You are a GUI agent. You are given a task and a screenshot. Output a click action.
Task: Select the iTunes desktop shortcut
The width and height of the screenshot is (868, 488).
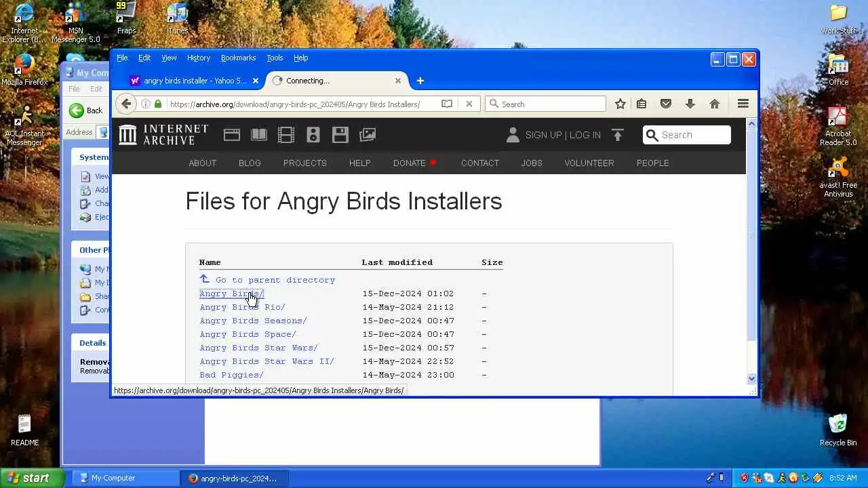(177, 18)
